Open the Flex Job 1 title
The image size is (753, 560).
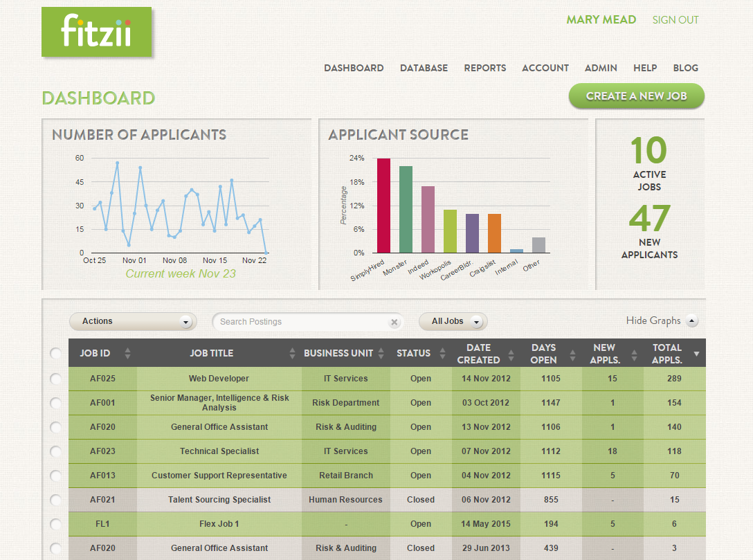coord(219,524)
